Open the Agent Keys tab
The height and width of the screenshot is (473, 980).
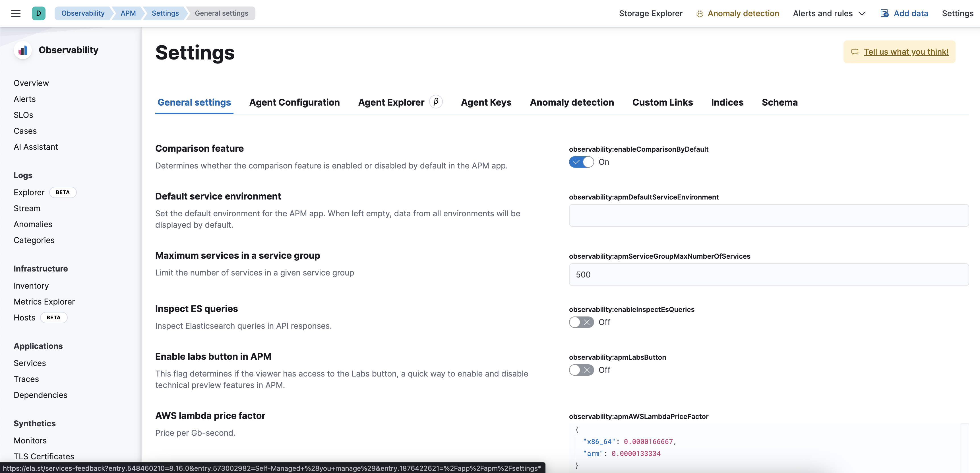click(x=486, y=102)
